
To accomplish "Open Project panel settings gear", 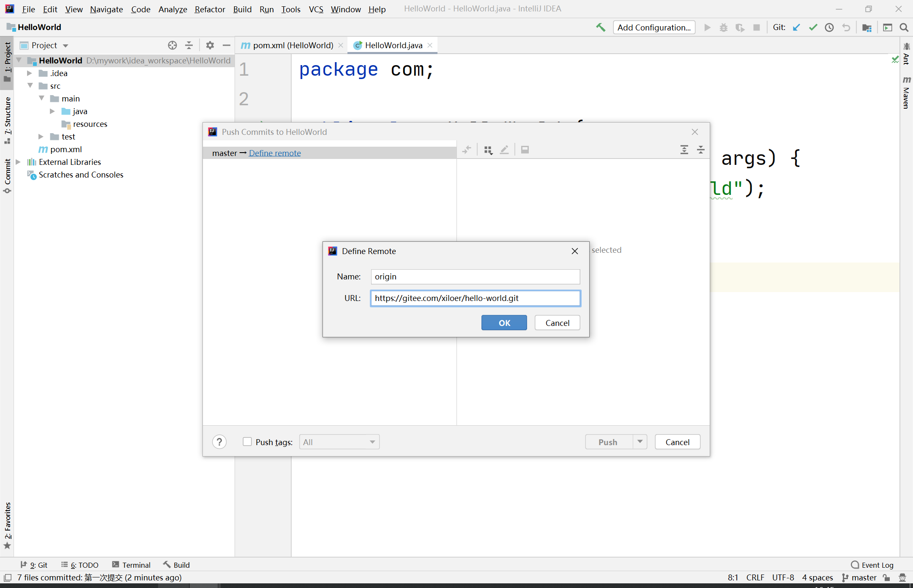I will pos(210,45).
